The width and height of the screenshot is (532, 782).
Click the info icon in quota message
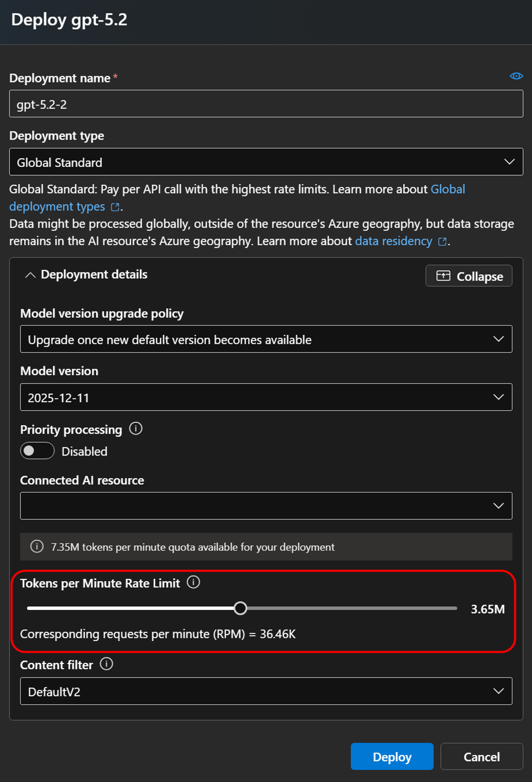(x=37, y=547)
